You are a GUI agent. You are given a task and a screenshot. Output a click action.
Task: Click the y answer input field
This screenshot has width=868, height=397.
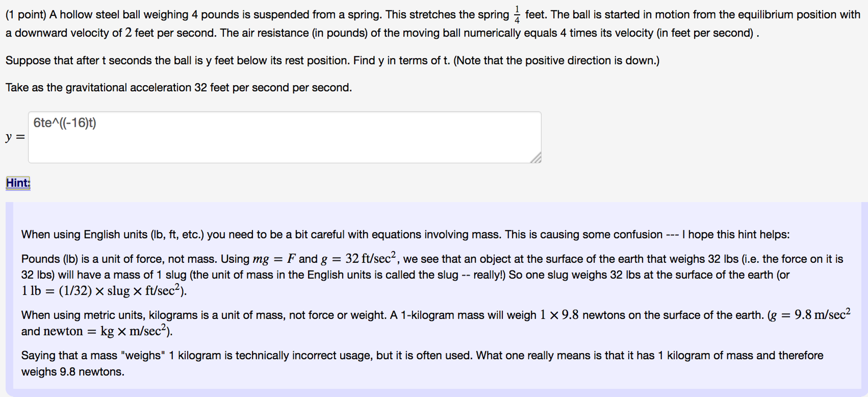(x=284, y=144)
